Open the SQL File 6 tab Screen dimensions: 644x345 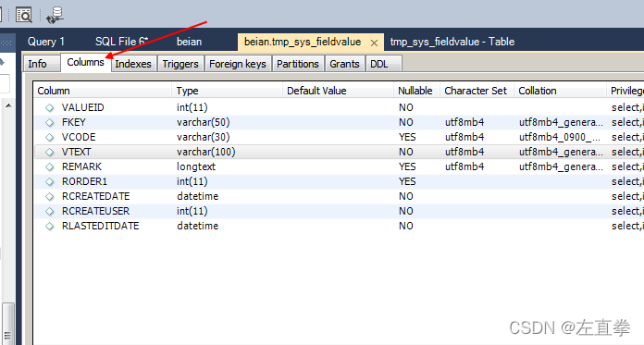tap(121, 42)
